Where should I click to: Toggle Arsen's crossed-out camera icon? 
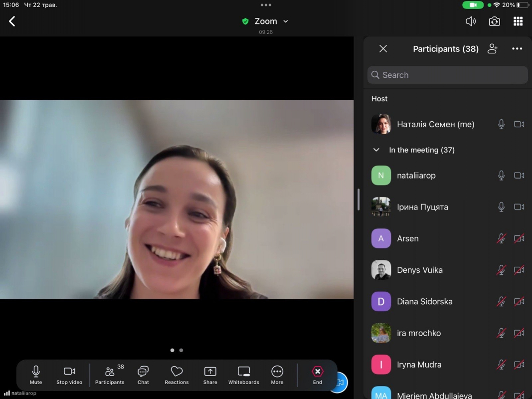pyautogui.click(x=519, y=238)
